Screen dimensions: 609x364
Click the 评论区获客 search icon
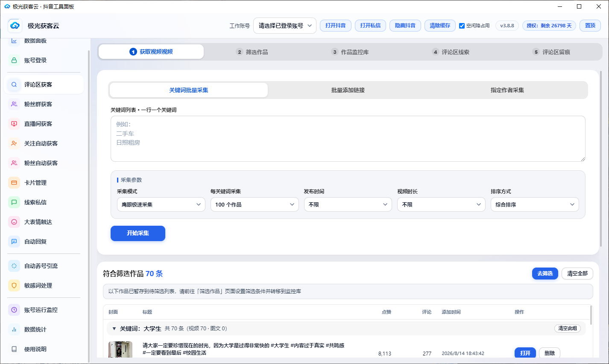point(14,84)
